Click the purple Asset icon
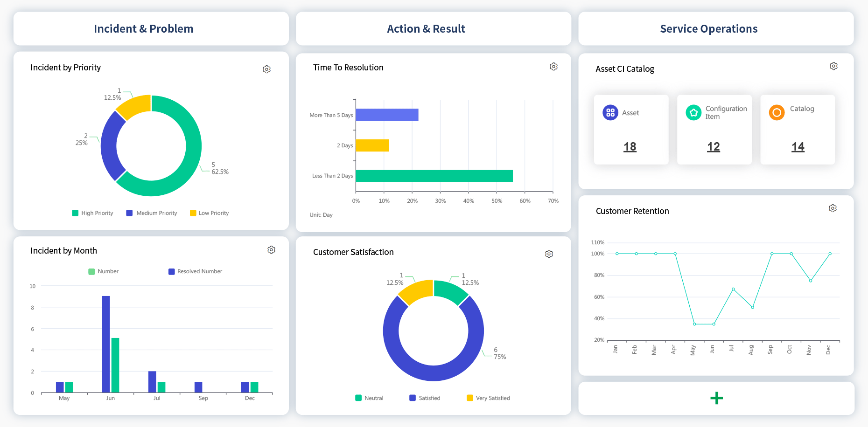Image resolution: width=868 pixels, height=427 pixels. 610,113
